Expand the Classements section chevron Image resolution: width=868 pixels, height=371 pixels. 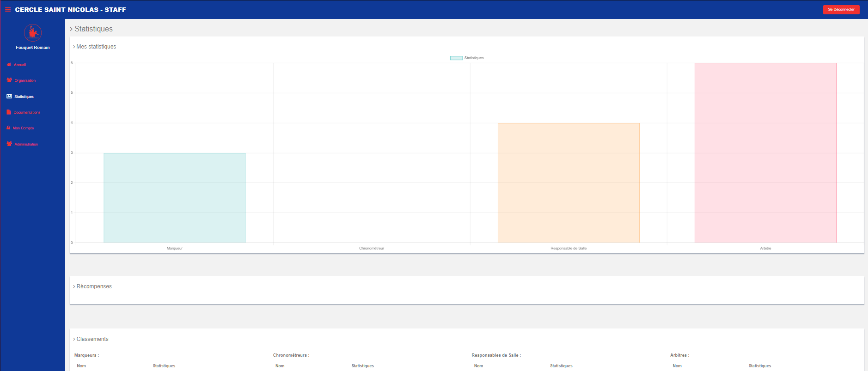tap(74, 339)
